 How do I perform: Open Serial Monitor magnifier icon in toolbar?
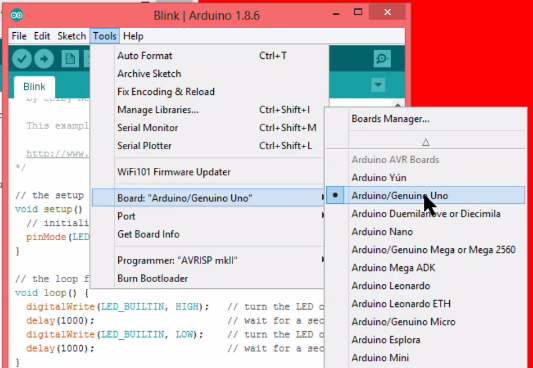382,59
